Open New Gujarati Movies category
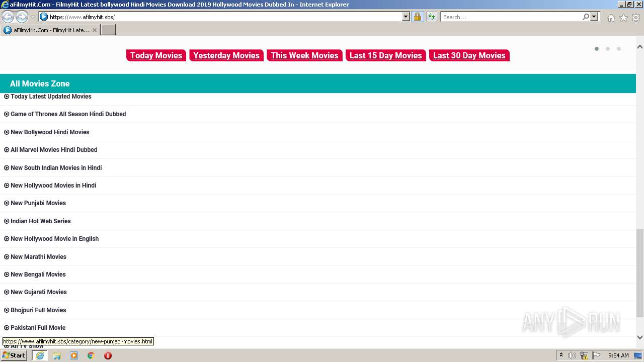This screenshot has width=644, height=362. click(x=35, y=292)
